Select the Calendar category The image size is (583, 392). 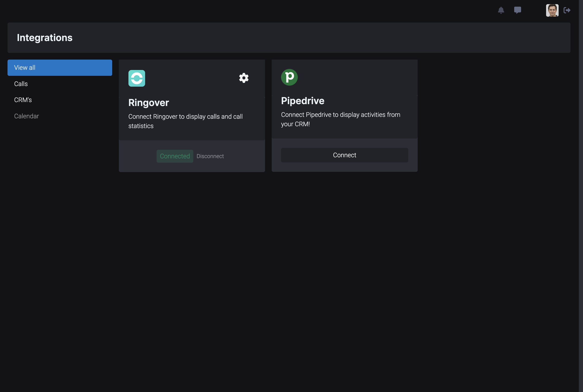[x=60, y=116]
